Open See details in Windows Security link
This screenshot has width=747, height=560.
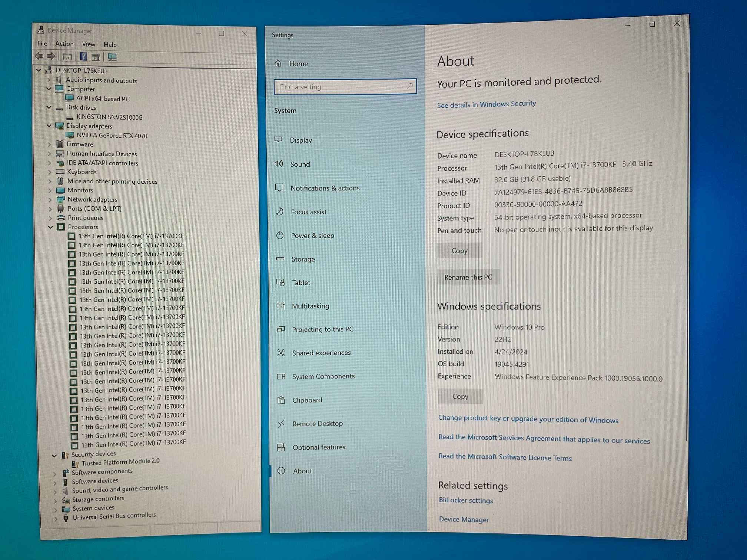486,104
